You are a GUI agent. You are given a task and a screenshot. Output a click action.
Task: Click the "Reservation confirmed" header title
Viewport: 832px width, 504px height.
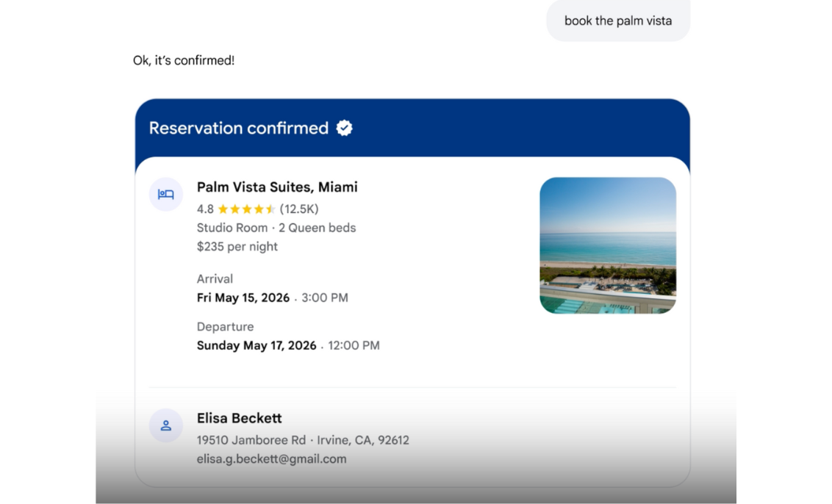pyautogui.click(x=238, y=128)
